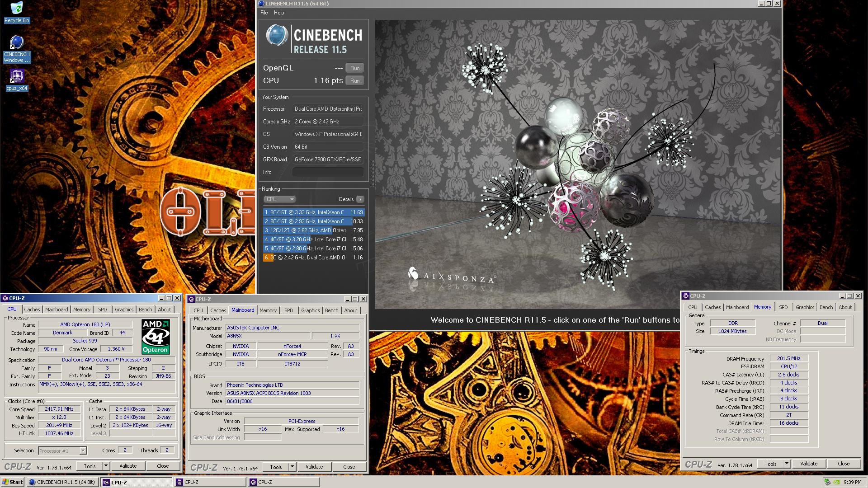
Task: Click Validate in the CPU-Z Memory window
Action: click(x=809, y=464)
